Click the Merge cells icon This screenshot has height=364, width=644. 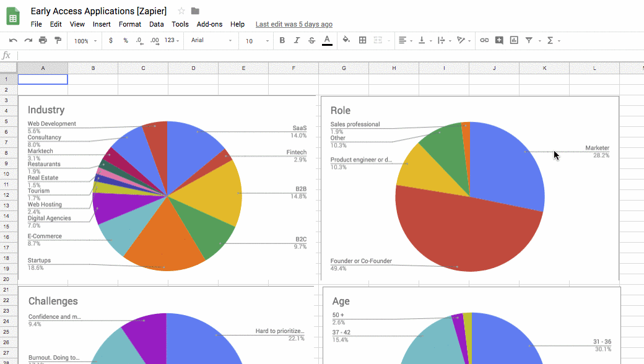click(x=378, y=40)
